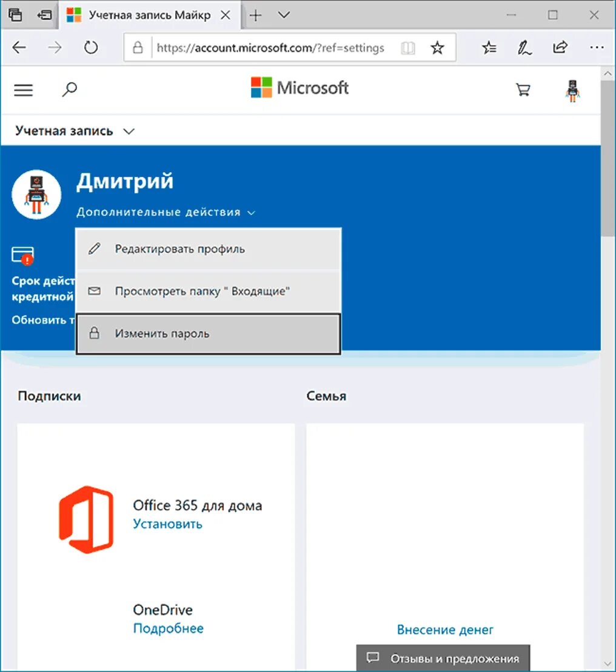616x672 pixels.
Task: Open new tab with plus icon
Action: pyautogui.click(x=255, y=15)
